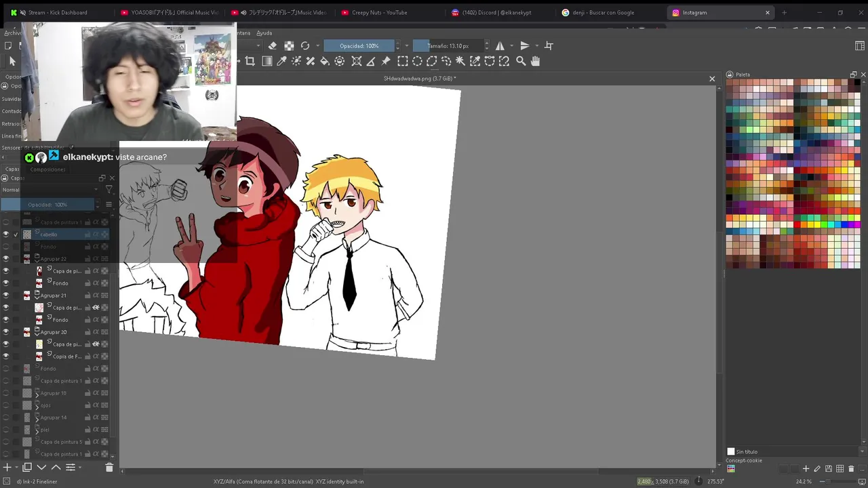Expand the Agrupar 14 group
This screenshot has height=488, width=868.
click(x=37, y=419)
